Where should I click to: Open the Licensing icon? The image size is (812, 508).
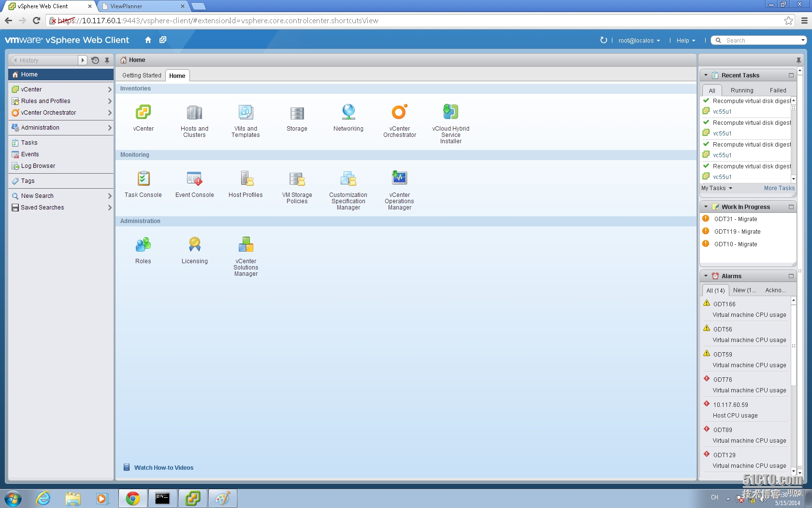tap(194, 245)
